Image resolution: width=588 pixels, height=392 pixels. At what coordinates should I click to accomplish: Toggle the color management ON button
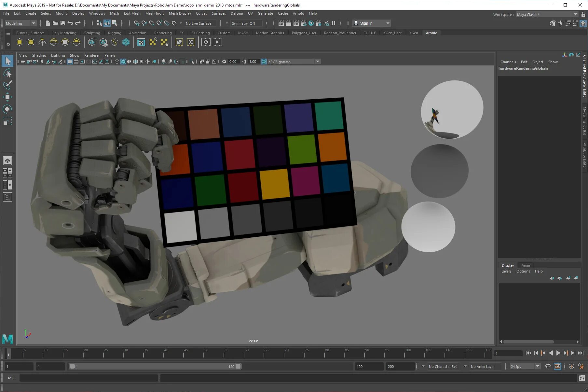tap(264, 62)
